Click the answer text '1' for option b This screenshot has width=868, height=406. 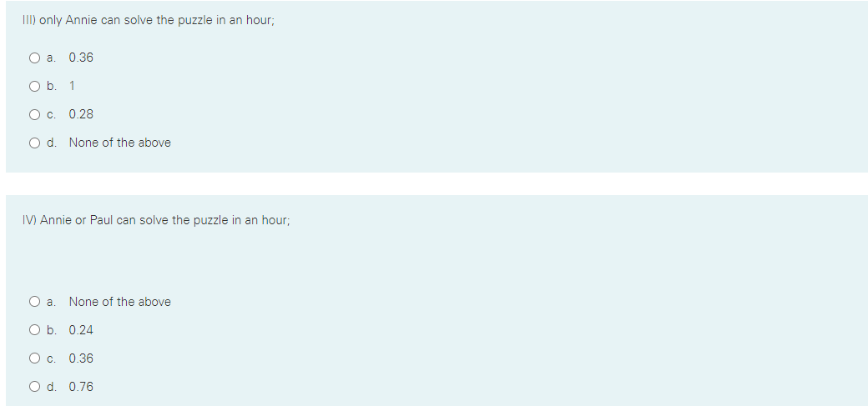72,87
